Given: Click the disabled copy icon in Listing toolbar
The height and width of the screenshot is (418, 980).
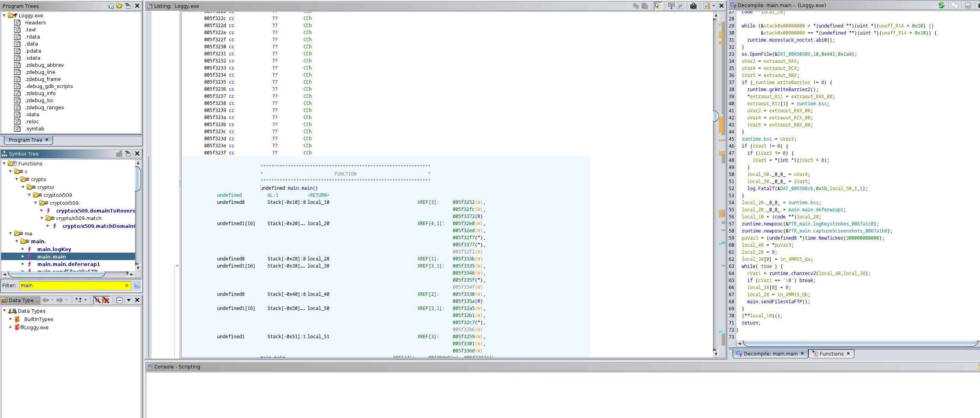Looking at the screenshot, I should pos(636,6).
